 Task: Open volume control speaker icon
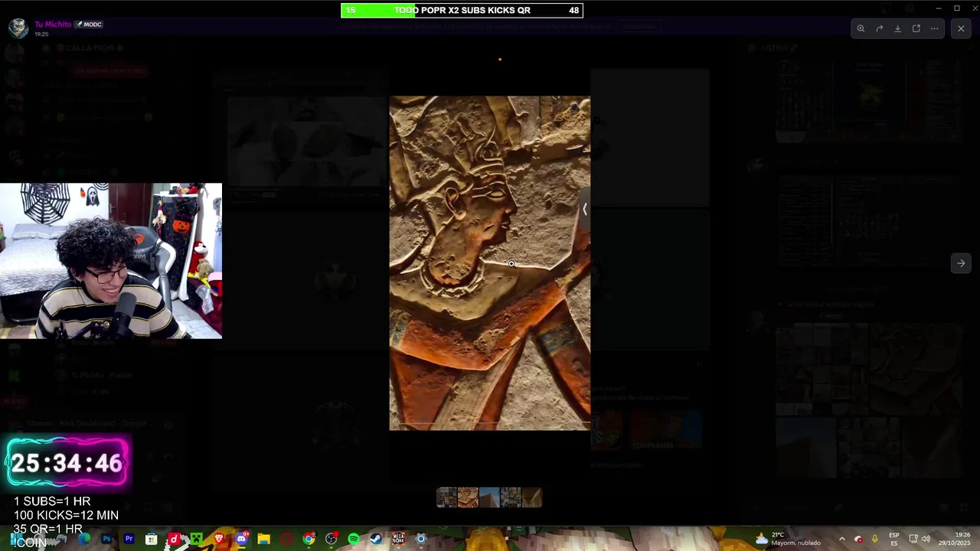926,540
